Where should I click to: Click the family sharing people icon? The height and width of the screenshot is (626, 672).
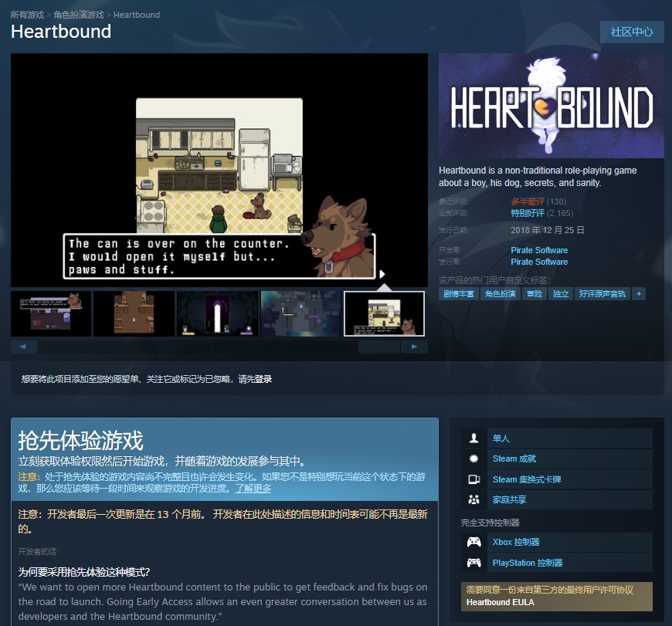[473, 499]
